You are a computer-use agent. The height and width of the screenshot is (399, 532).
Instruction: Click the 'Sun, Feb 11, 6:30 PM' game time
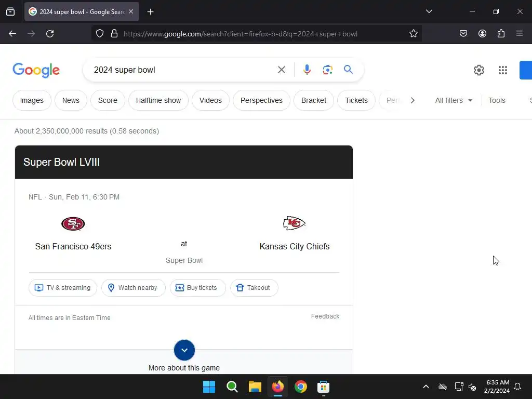click(84, 197)
